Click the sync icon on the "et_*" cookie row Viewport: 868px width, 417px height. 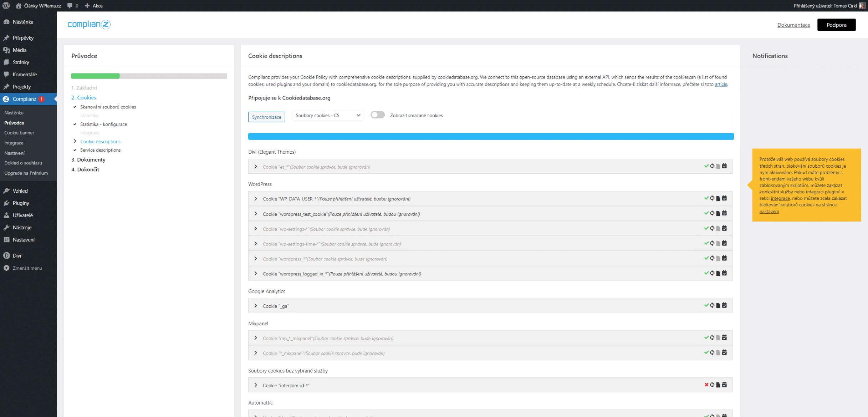coord(712,166)
